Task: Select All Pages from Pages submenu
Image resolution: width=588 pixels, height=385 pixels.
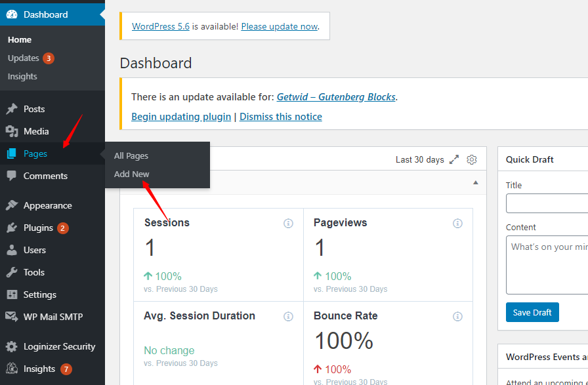Action: pyautogui.click(x=131, y=155)
